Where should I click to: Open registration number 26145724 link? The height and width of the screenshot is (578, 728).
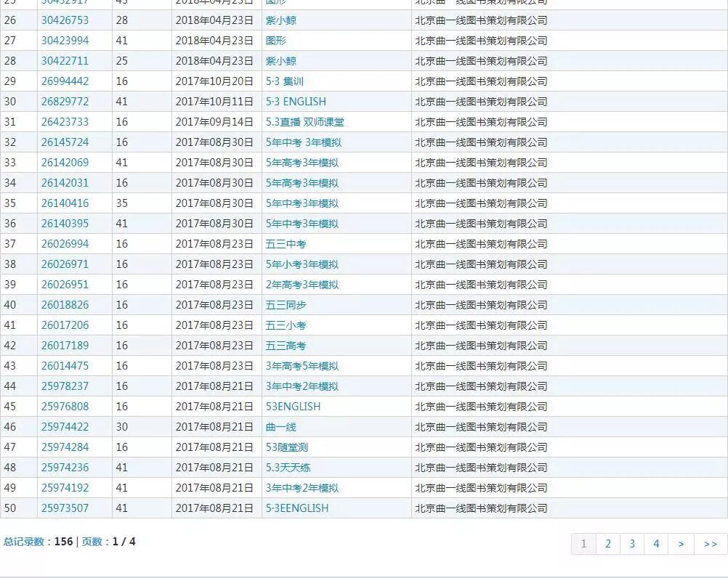(65, 142)
